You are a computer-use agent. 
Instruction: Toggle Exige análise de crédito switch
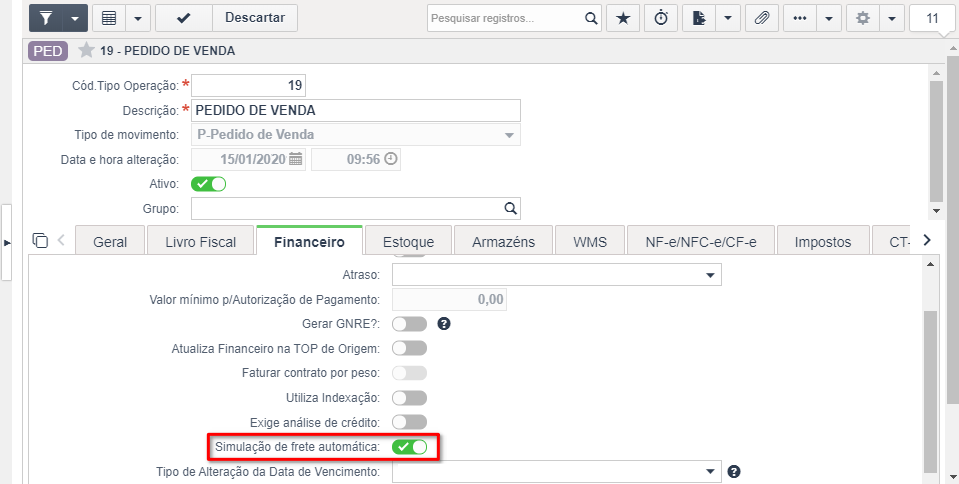pyautogui.click(x=409, y=422)
